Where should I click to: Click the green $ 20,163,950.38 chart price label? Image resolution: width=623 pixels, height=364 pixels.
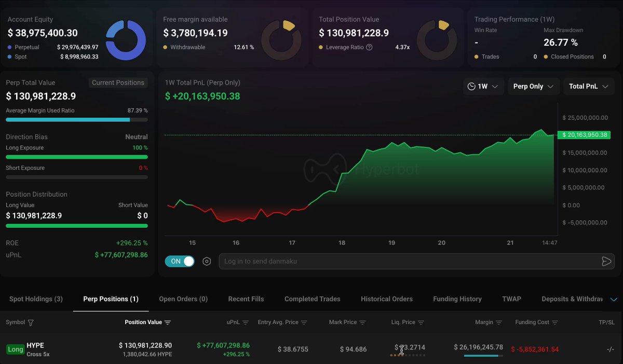coord(585,135)
